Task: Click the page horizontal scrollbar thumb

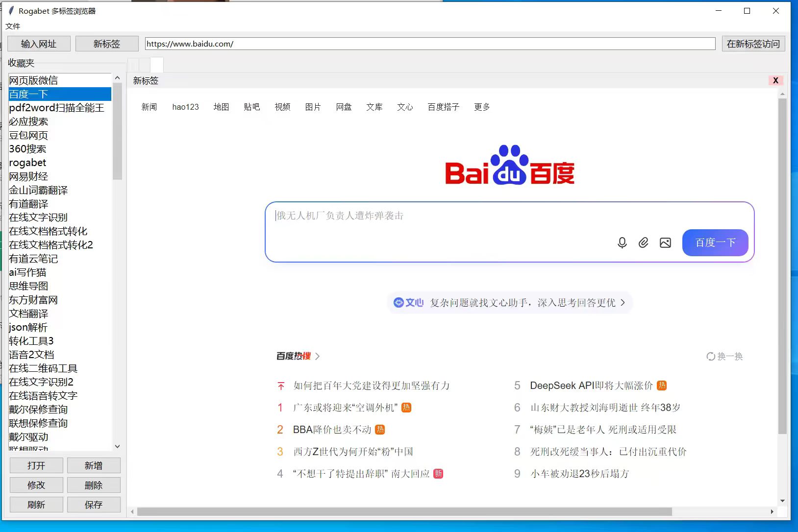Action: tap(404, 511)
